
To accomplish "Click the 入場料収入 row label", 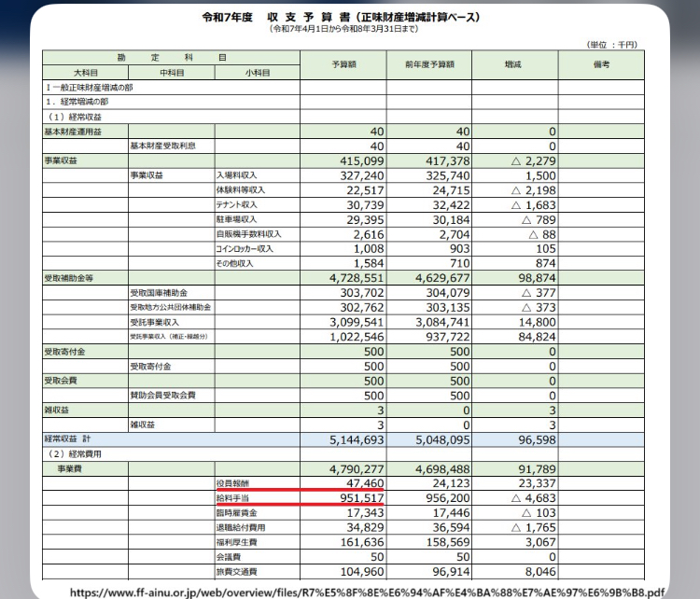I will click(237, 175).
